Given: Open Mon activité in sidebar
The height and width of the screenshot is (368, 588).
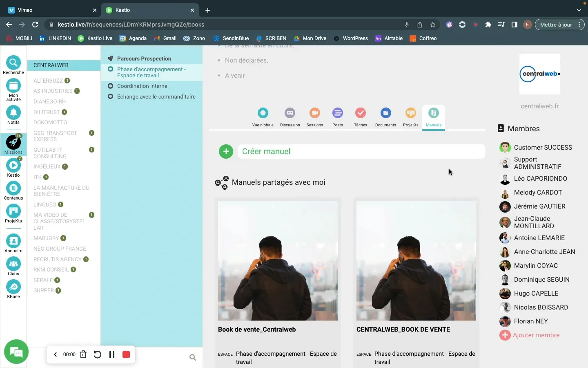Looking at the screenshot, I should [13, 86].
